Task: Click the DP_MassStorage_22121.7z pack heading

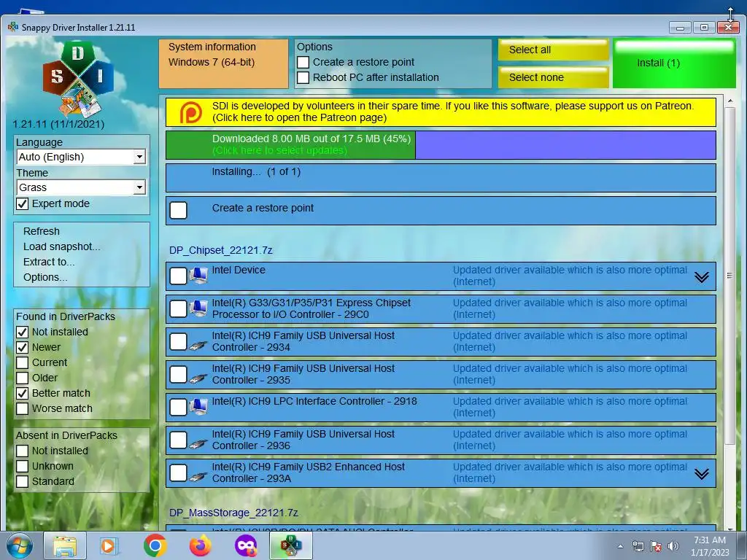Action: click(233, 513)
